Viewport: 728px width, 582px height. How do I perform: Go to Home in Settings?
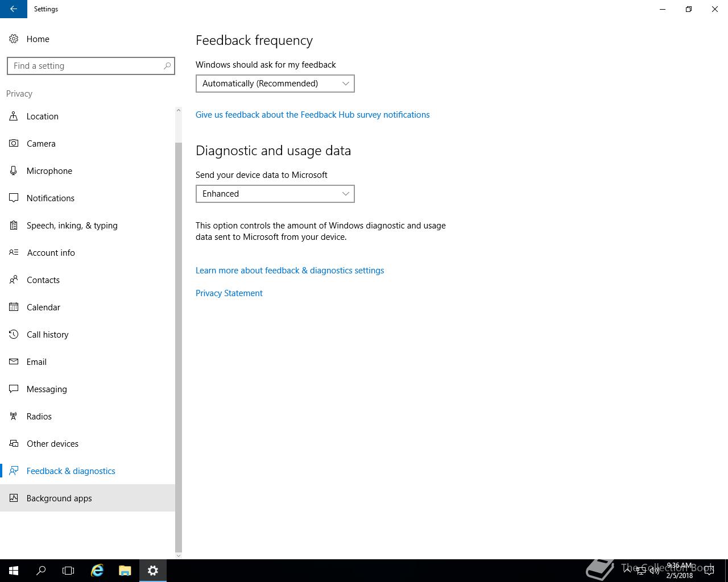click(88, 39)
